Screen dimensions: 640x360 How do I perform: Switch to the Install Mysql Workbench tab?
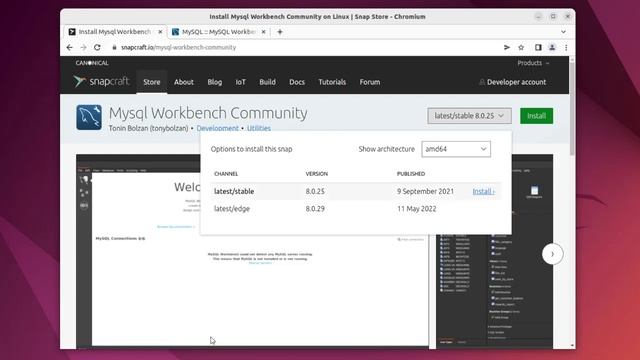tap(114, 32)
